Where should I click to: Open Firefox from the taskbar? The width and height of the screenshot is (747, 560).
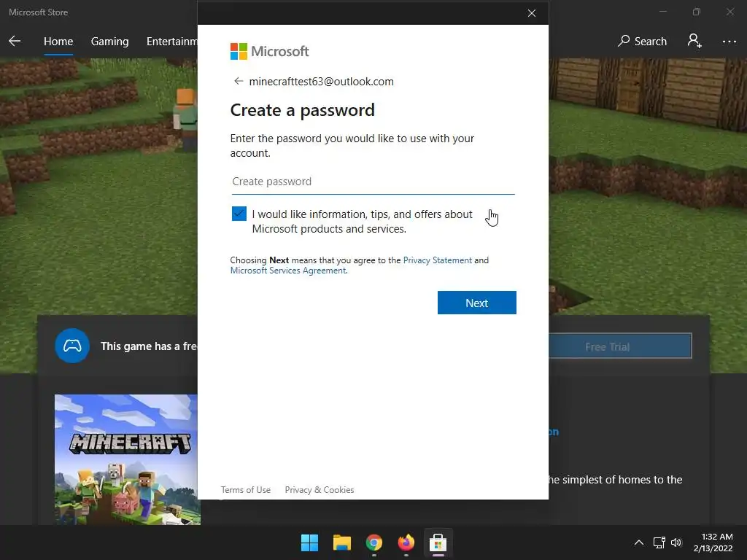[406, 542]
